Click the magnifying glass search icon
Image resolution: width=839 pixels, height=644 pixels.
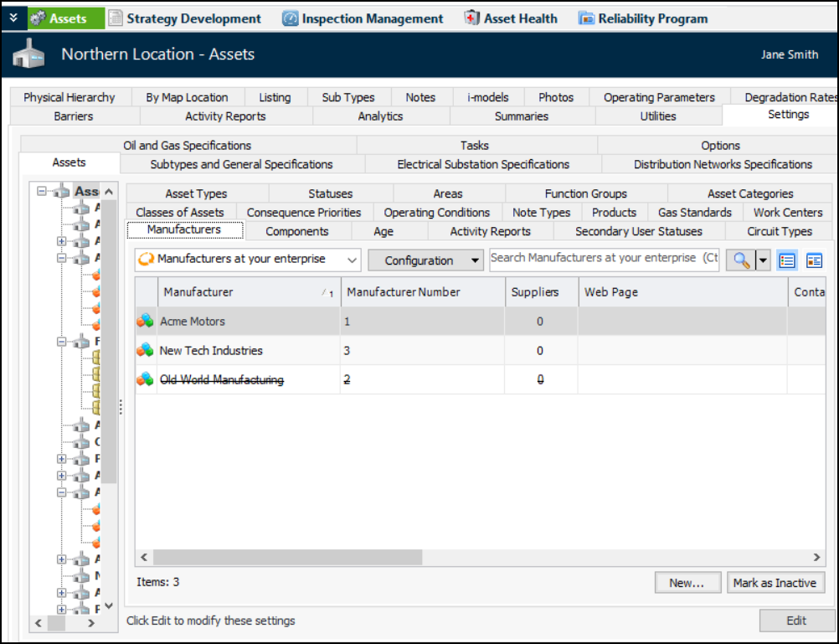740,260
